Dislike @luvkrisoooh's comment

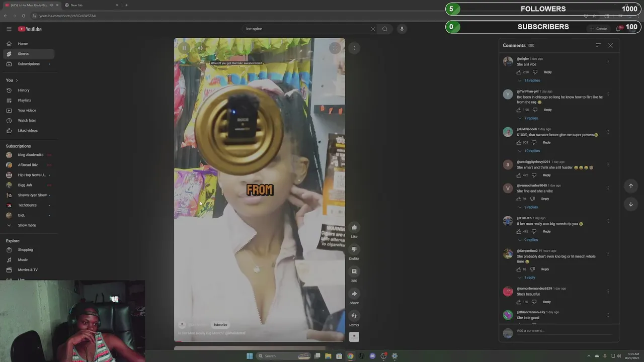pyautogui.click(x=534, y=142)
